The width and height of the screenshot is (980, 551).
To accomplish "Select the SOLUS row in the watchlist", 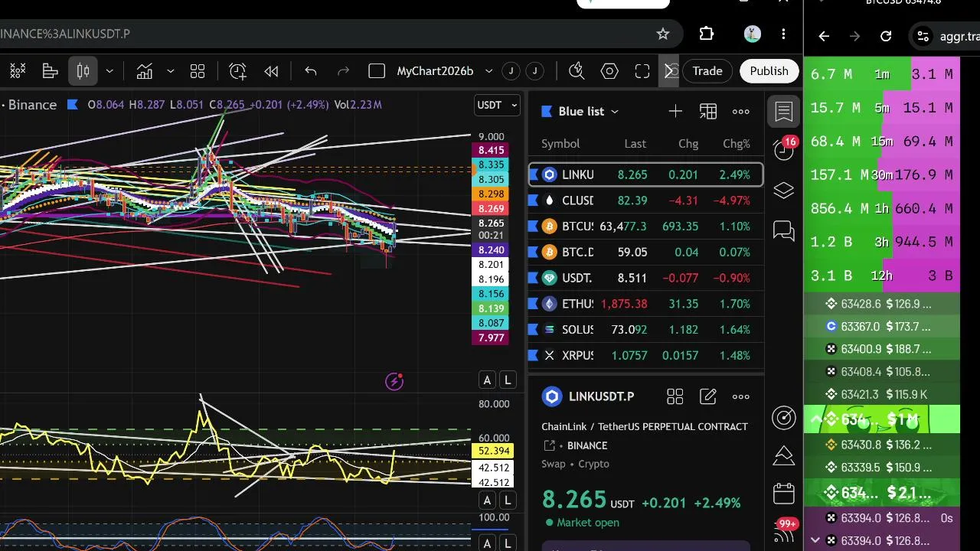I will pos(645,330).
